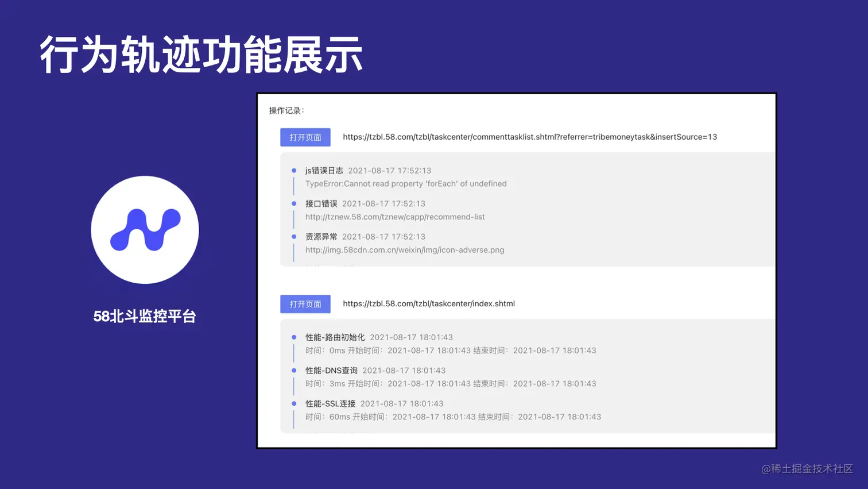Open the taskcenter/index.shtml link

429,303
